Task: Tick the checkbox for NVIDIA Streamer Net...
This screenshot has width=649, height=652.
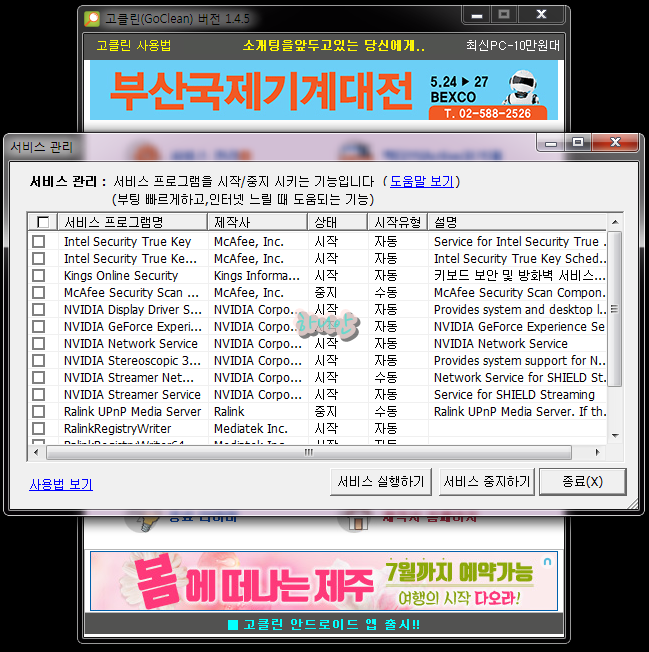Action: (39, 378)
